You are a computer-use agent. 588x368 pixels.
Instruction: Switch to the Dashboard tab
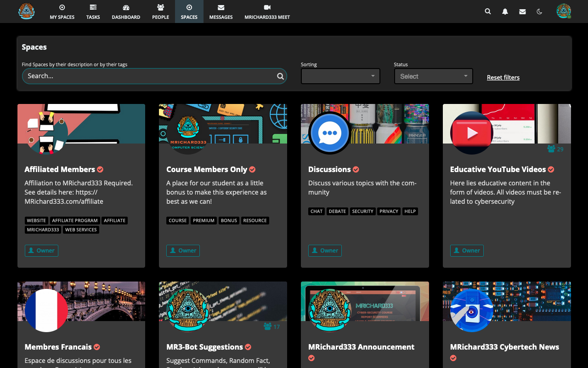coord(126,11)
